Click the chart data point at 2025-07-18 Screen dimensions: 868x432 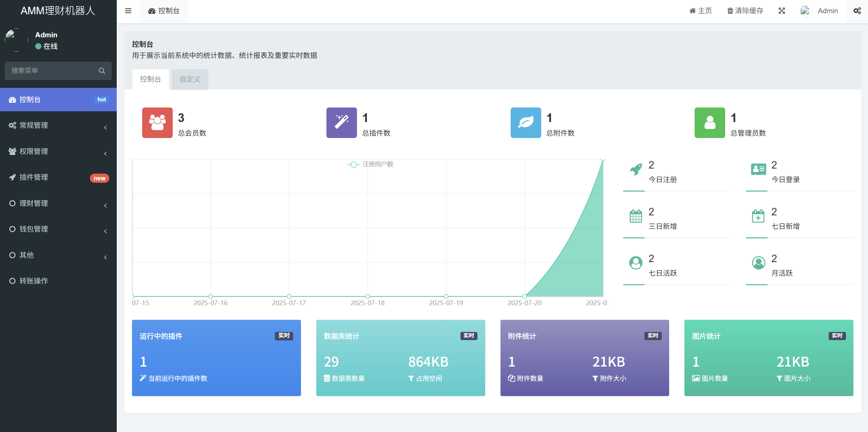(x=367, y=296)
